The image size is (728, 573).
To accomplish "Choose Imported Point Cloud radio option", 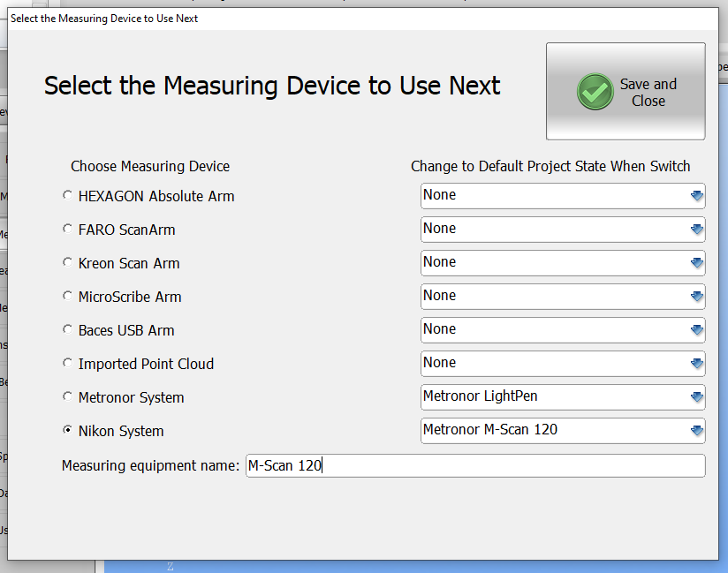I will click(68, 363).
